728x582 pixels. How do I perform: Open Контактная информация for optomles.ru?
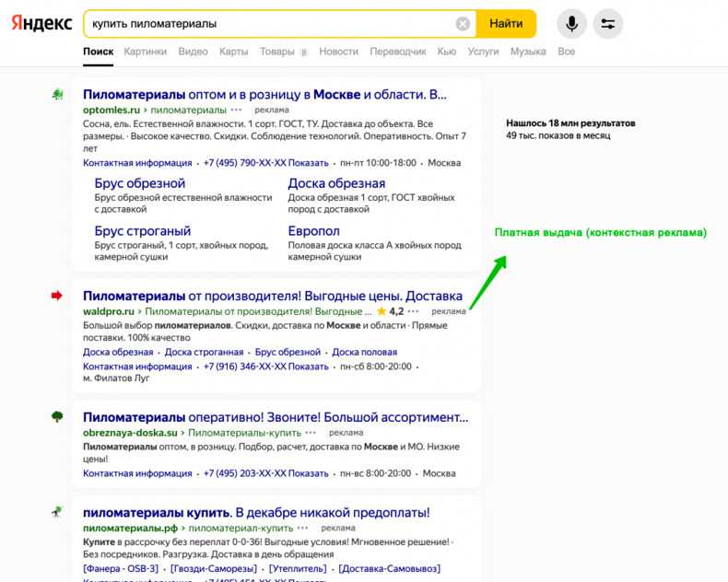click(137, 163)
